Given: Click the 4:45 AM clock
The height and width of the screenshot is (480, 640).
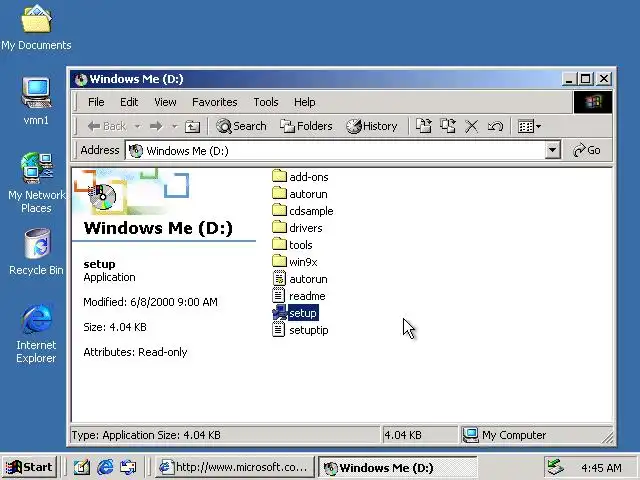Looking at the screenshot, I should coord(601,468).
